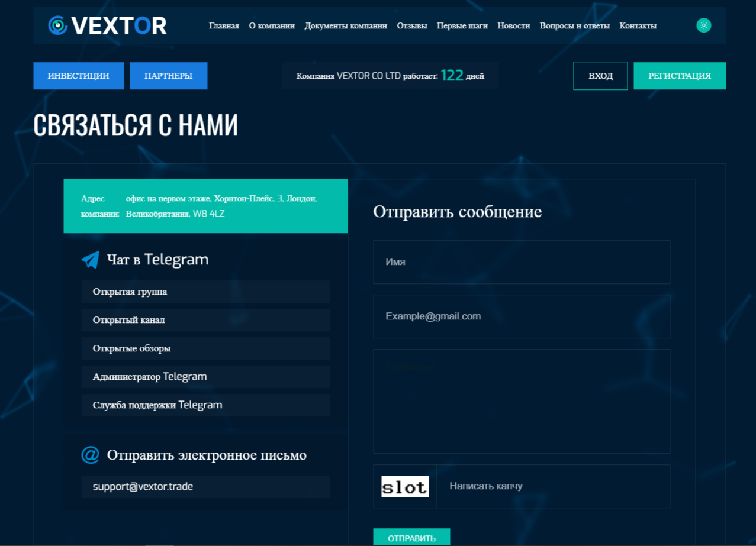The width and height of the screenshot is (756, 546).
Task: Click the slot captcha image
Action: point(405,486)
